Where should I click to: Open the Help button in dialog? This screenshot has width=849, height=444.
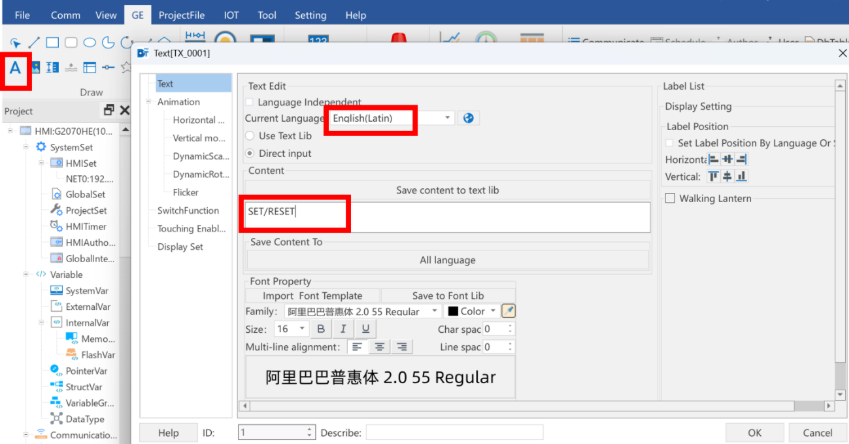pyautogui.click(x=168, y=433)
